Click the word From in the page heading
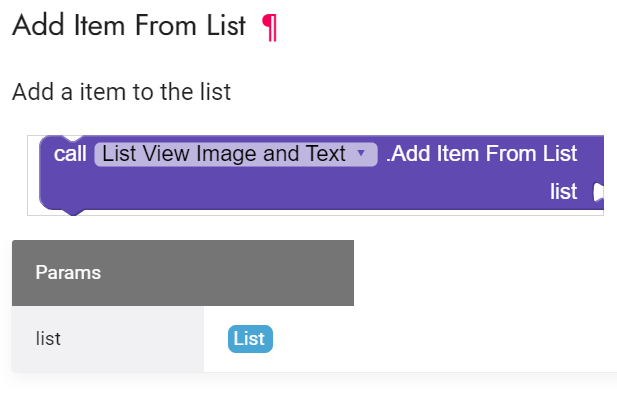The width and height of the screenshot is (617, 404). [166, 26]
